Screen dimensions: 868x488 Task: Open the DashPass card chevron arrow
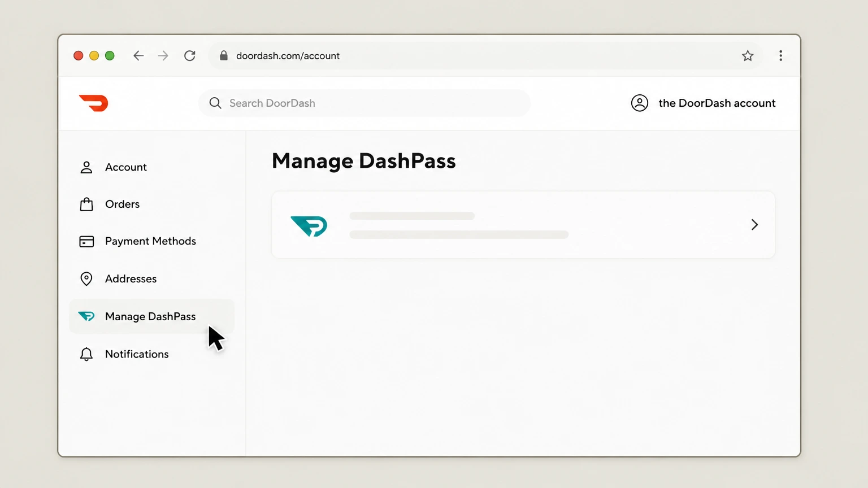754,225
